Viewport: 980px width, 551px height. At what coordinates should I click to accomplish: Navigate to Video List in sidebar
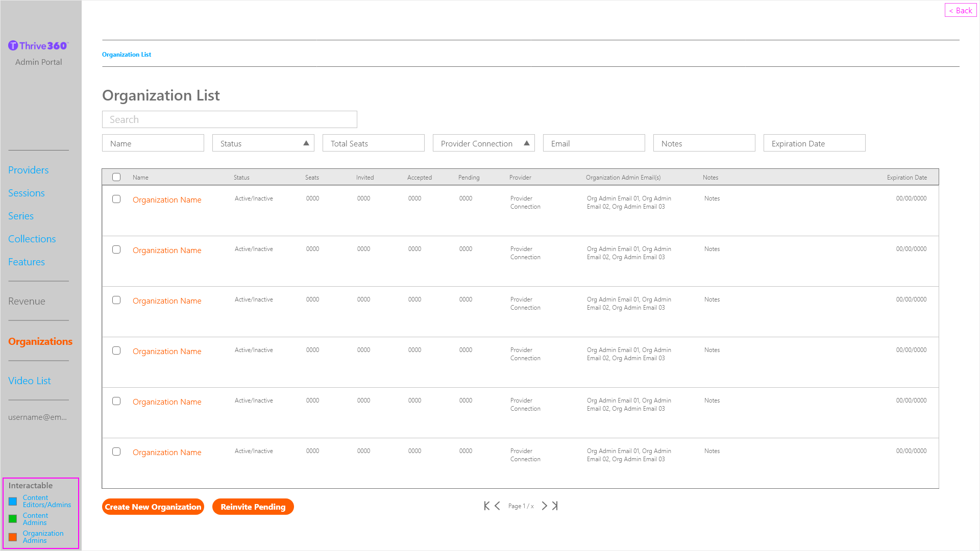29,381
